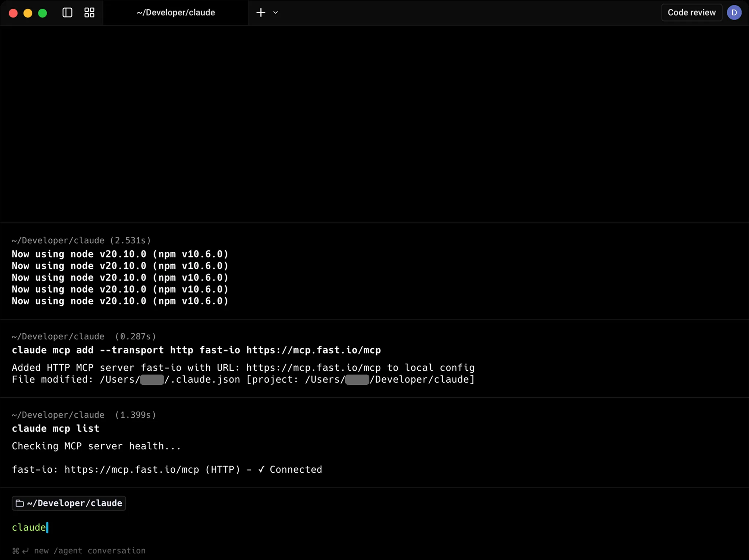The width and height of the screenshot is (749, 560).
Task: Open the block layout grid icon
Action: (x=89, y=12)
